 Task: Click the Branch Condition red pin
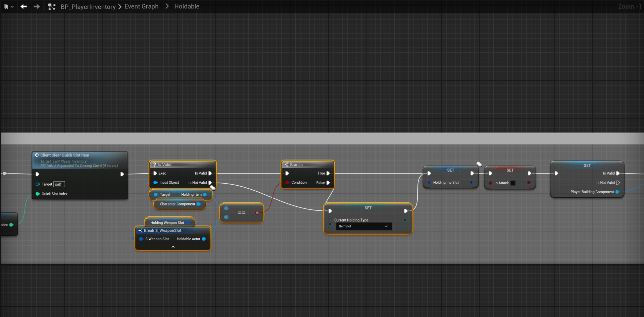pos(287,183)
